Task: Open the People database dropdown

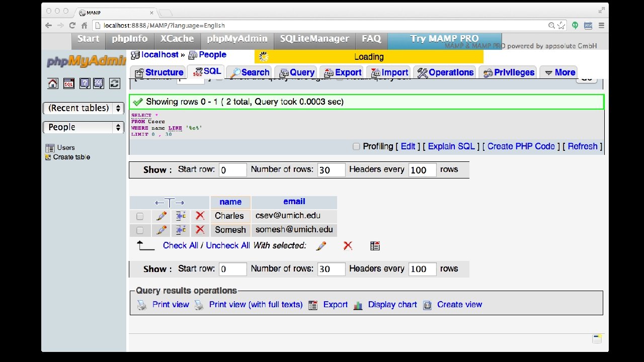Action: pyautogui.click(x=84, y=127)
